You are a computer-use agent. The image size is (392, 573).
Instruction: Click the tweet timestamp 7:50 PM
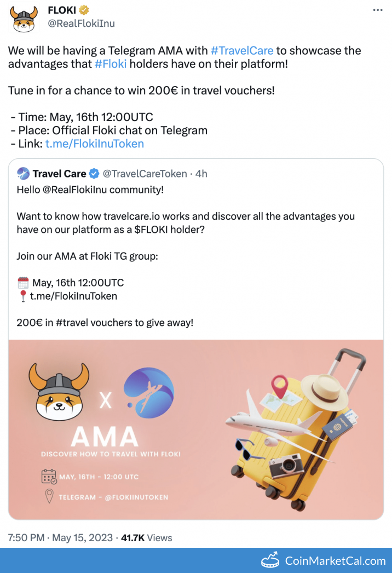coord(26,537)
